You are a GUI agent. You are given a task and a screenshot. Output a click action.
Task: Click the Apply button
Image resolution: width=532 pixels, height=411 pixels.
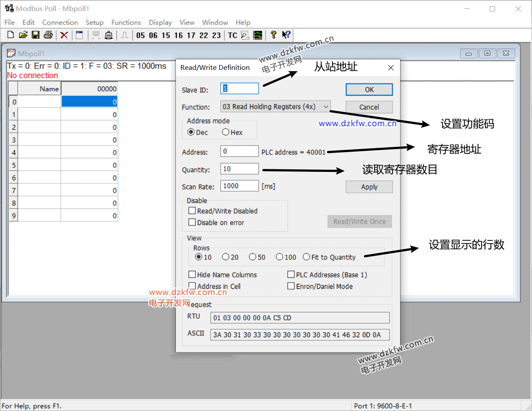(x=369, y=187)
